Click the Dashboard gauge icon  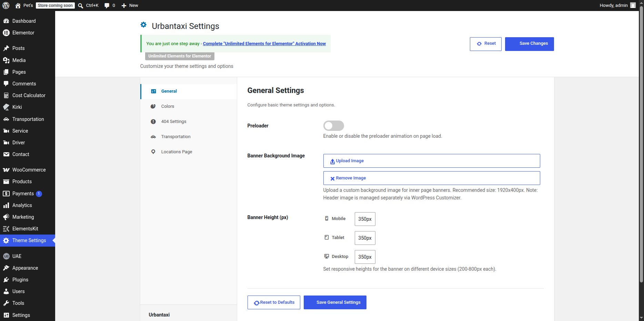coord(6,21)
